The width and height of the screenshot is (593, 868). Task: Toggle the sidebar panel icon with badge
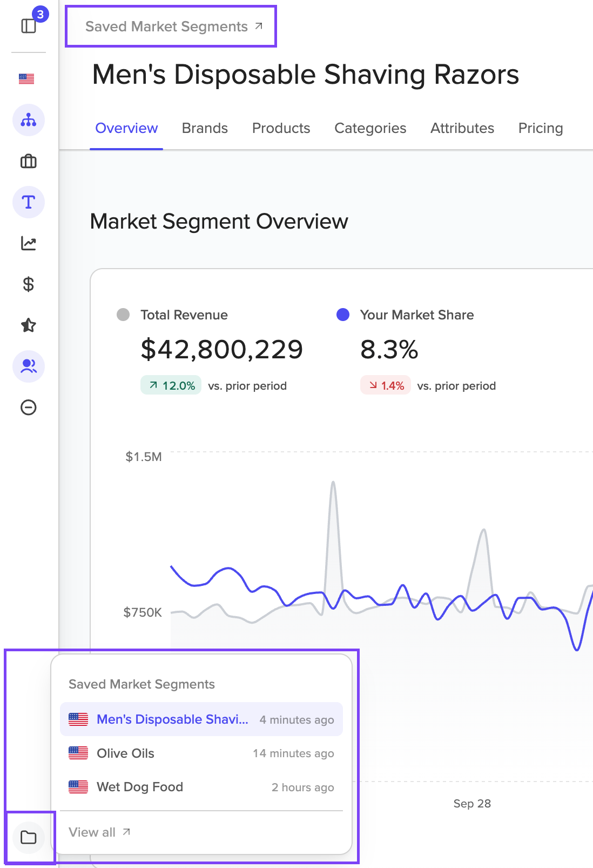[29, 25]
